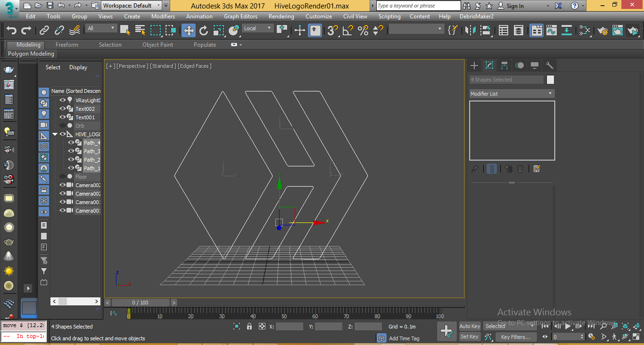Open the Selected key filter dropdown

[x=509, y=326]
